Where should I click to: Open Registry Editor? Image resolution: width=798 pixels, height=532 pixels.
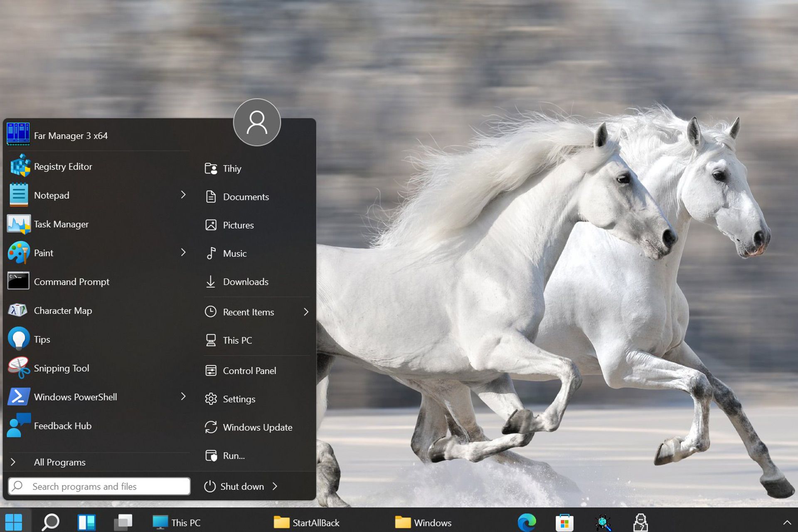pos(63,166)
